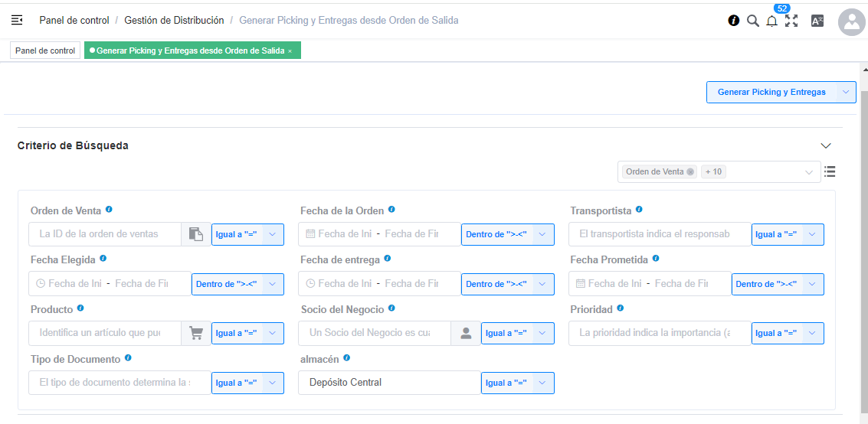Click the search magnifier icon
The image size is (868, 424).
click(x=752, y=21)
